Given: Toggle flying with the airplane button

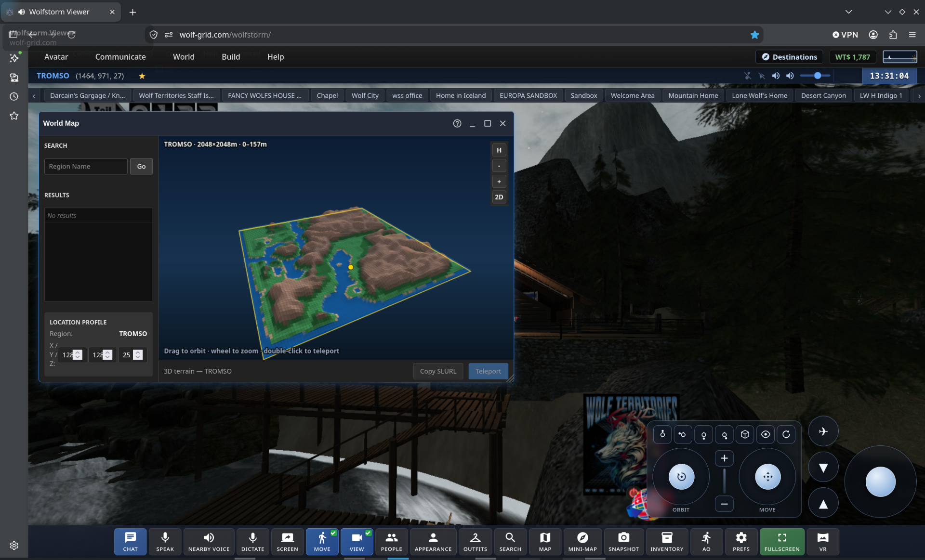Looking at the screenshot, I should (x=823, y=431).
